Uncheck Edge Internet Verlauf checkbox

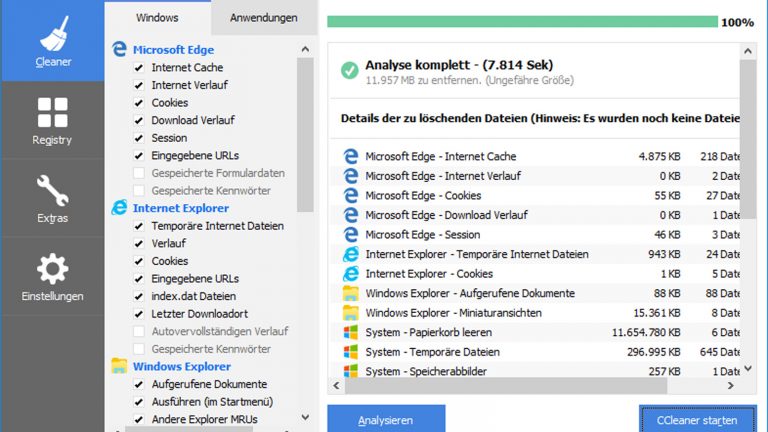(139, 85)
